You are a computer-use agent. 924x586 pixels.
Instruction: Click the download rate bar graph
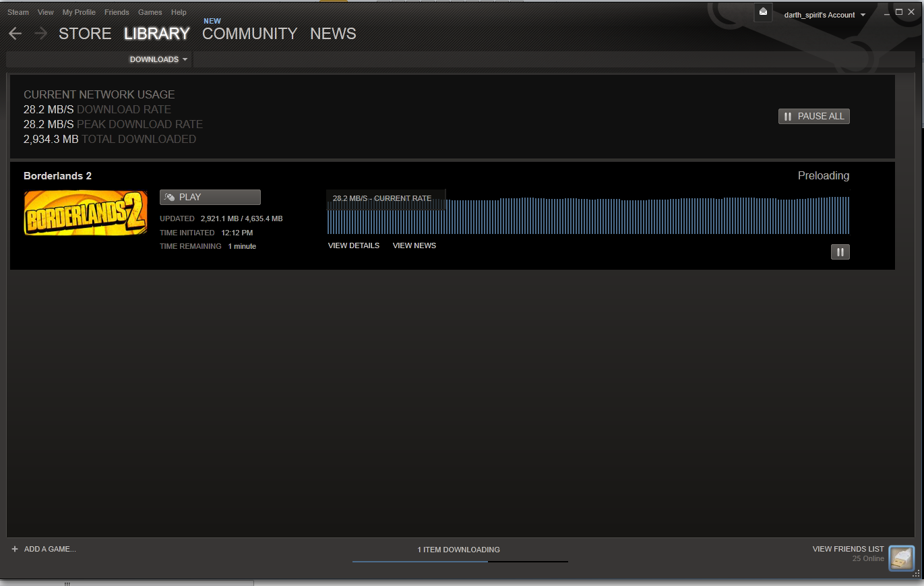[588, 216]
